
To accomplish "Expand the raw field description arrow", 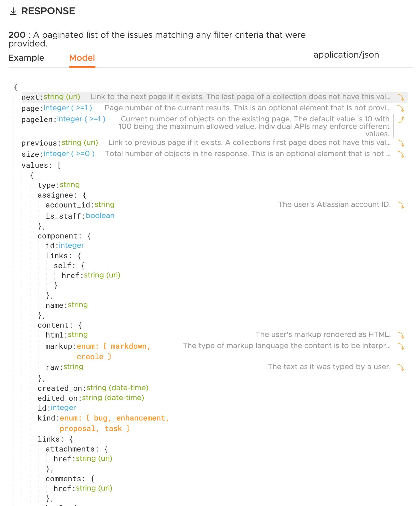I will tap(401, 368).
